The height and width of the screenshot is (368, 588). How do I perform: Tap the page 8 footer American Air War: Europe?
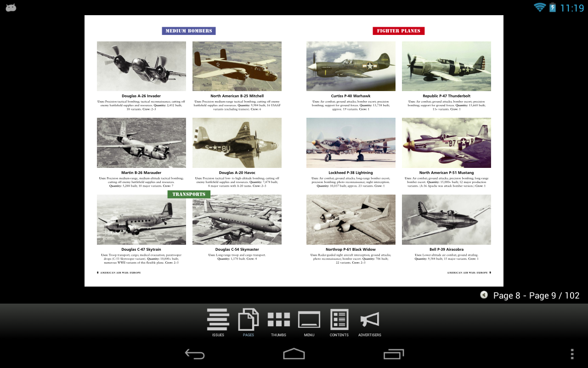[x=120, y=272]
